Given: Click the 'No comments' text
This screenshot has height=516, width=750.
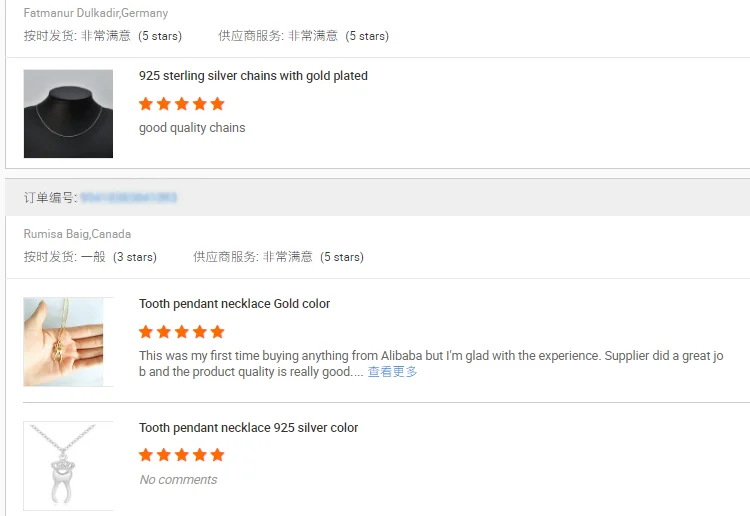Looking at the screenshot, I should click(178, 480).
